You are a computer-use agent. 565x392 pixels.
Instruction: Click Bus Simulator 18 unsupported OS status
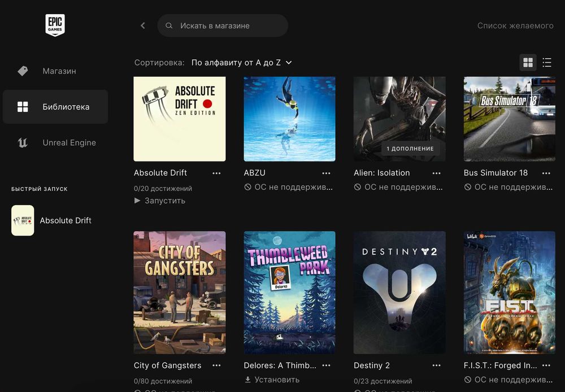point(508,187)
